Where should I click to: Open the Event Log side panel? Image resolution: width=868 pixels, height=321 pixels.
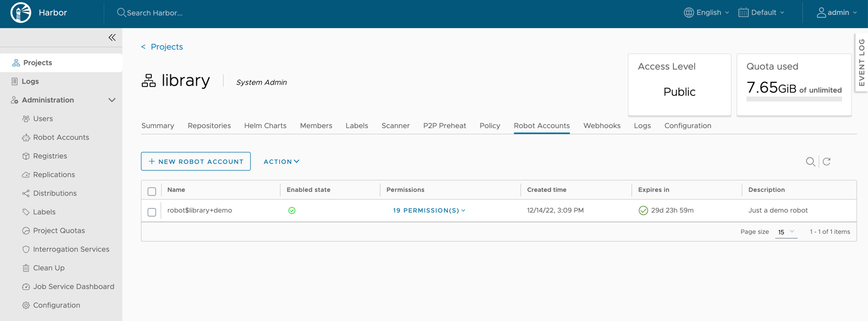[861, 62]
